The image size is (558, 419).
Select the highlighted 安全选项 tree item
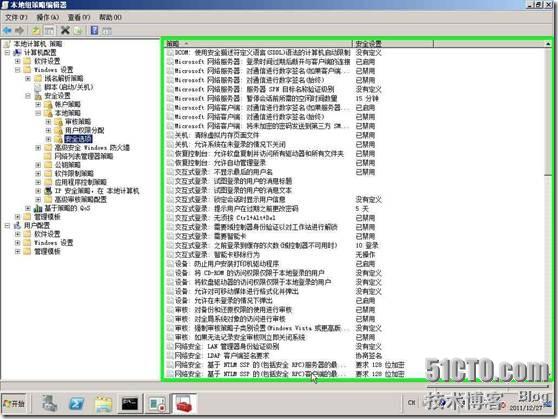click(x=78, y=139)
